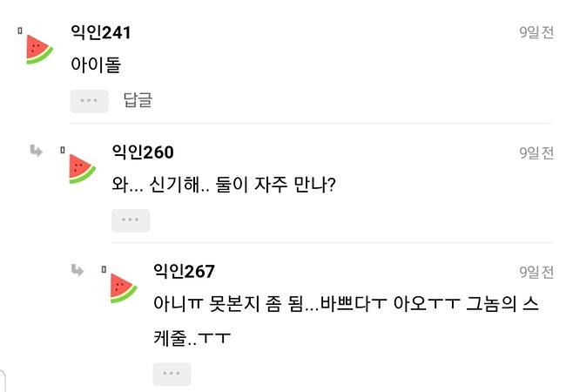
Task: Click the comment text 와... 신기해.. 둘이 자주 만나?
Action: click(224, 185)
